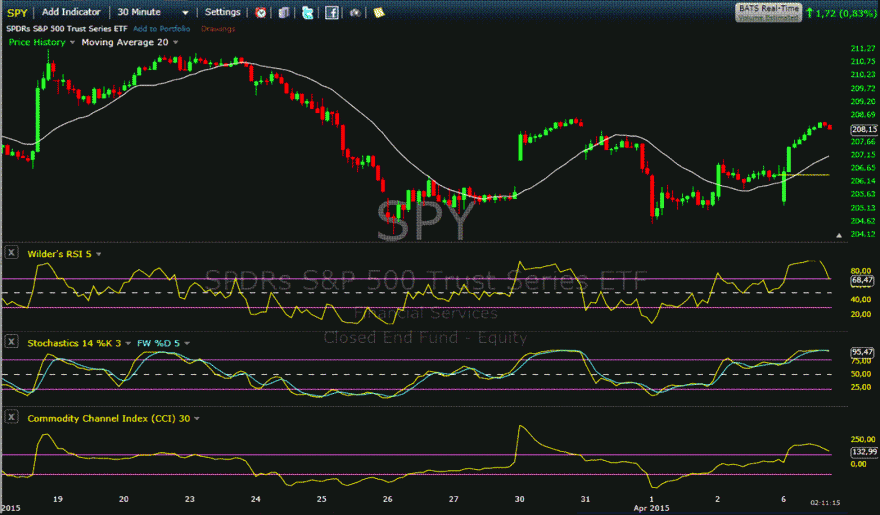Click the 204,12 price scale label
This screenshot has height=515, width=880.
click(863, 234)
